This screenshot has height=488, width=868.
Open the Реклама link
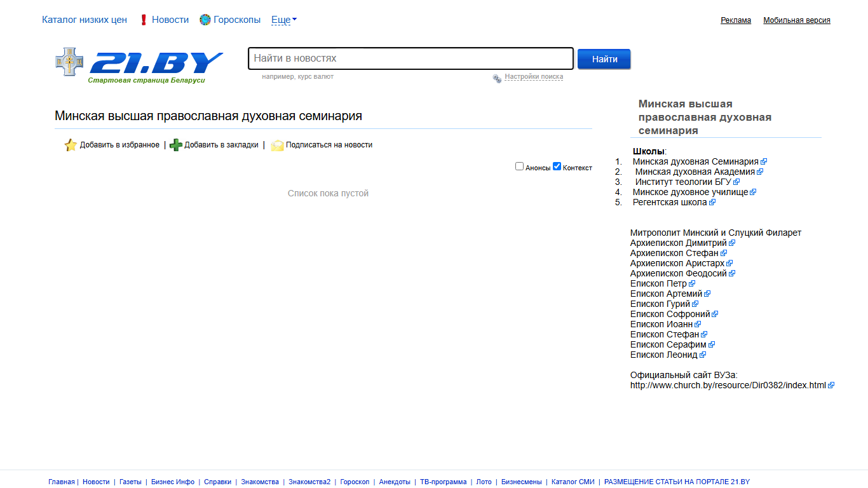736,20
